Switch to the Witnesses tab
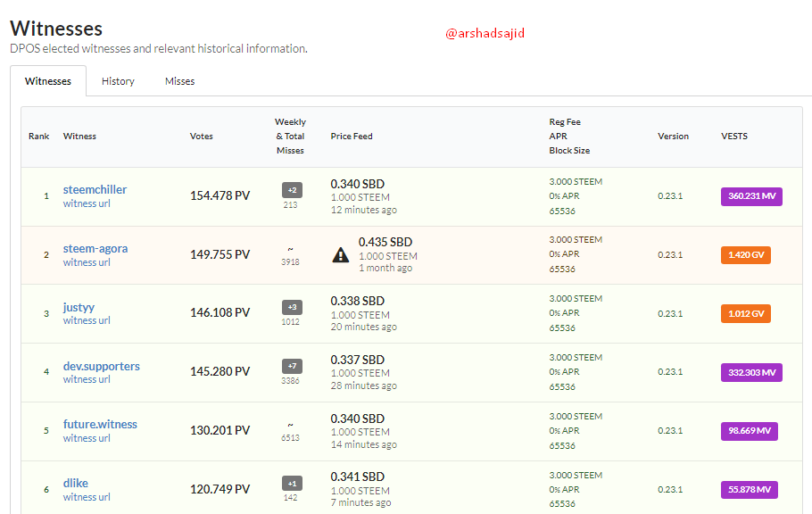Screen dimensions: 812x514 [x=48, y=81]
